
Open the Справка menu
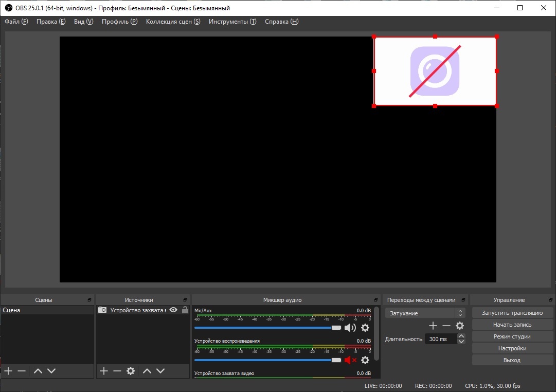pyautogui.click(x=282, y=22)
